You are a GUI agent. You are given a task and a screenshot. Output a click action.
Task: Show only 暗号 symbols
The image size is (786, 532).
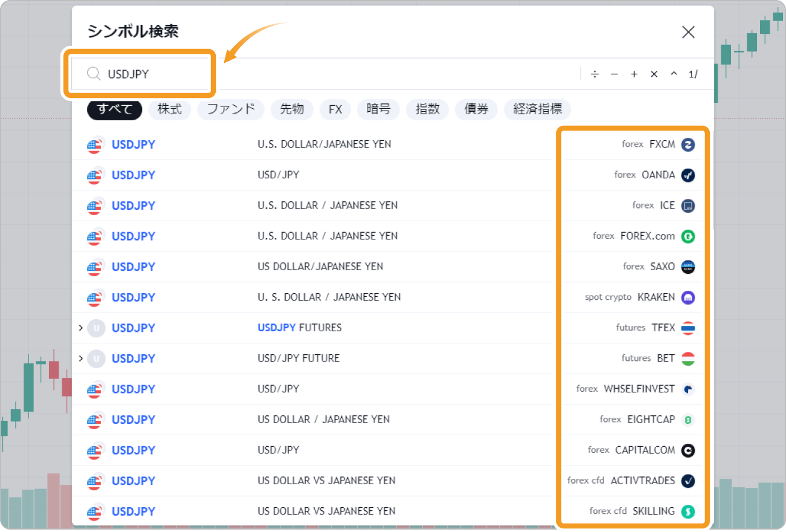[x=378, y=109]
